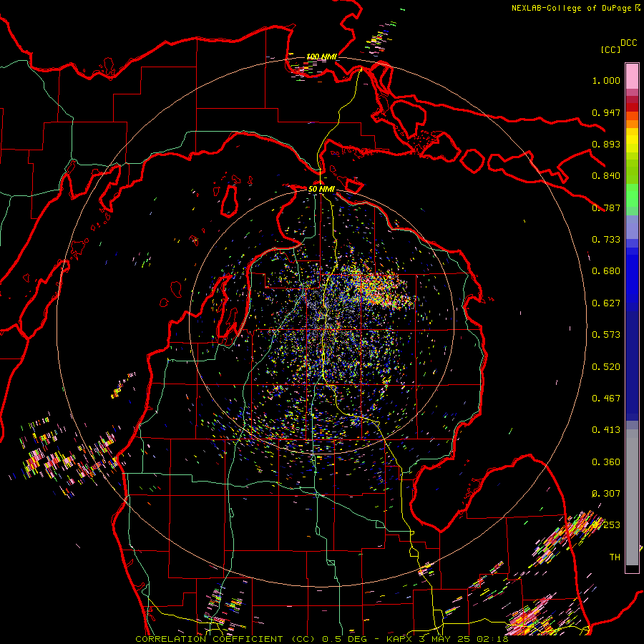This screenshot has height=644, width=644.
Task: Pick the pink segment atop the color bar
Action: click(632, 76)
